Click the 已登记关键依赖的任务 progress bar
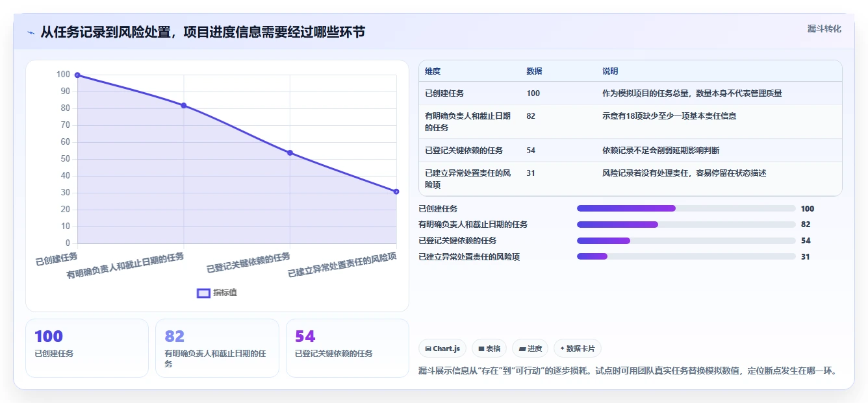 686,241
